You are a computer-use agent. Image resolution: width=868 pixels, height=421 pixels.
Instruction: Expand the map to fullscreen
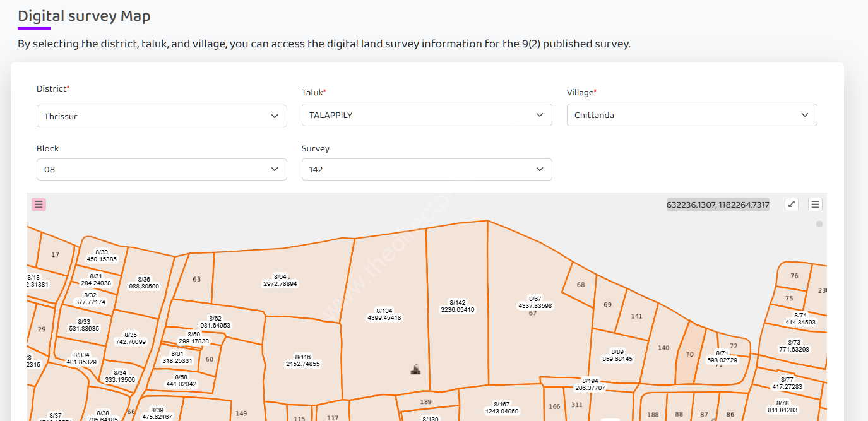pyautogui.click(x=791, y=204)
